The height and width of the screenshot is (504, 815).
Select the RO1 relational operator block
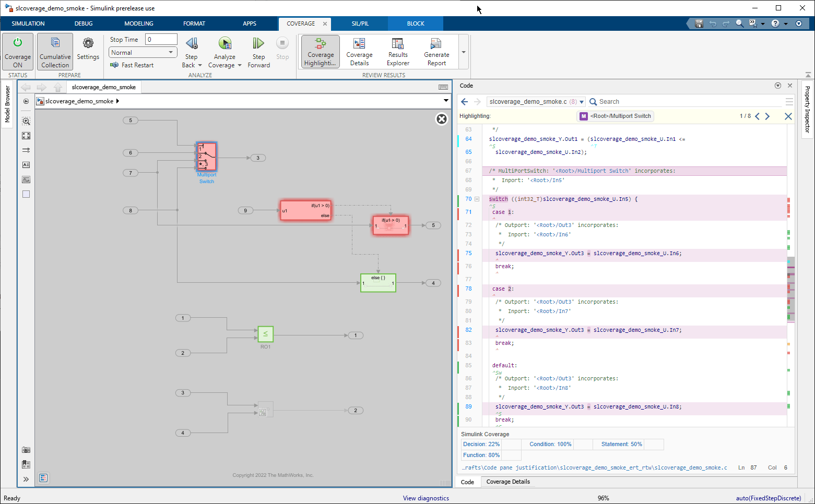click(265, 334)
